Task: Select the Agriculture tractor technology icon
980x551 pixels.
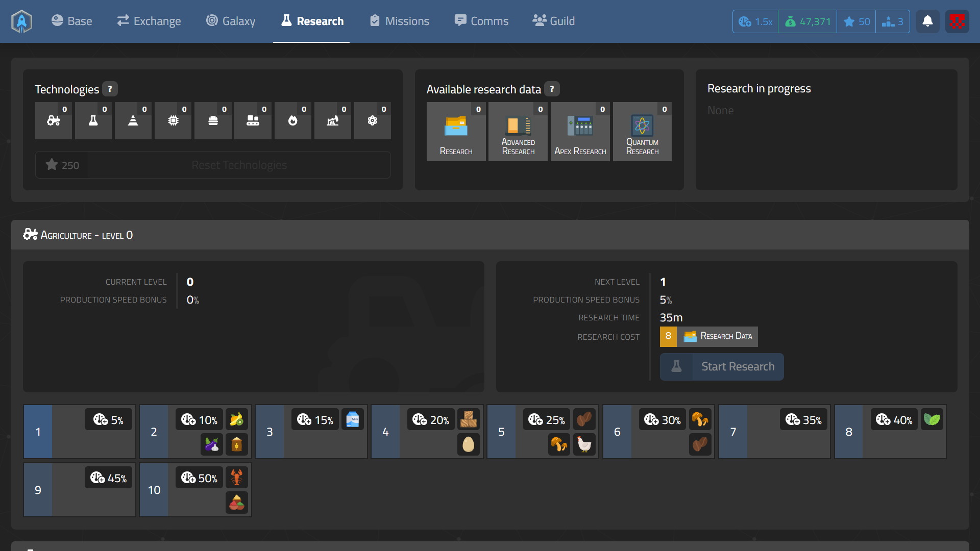Action: click(x=54, y=121)
